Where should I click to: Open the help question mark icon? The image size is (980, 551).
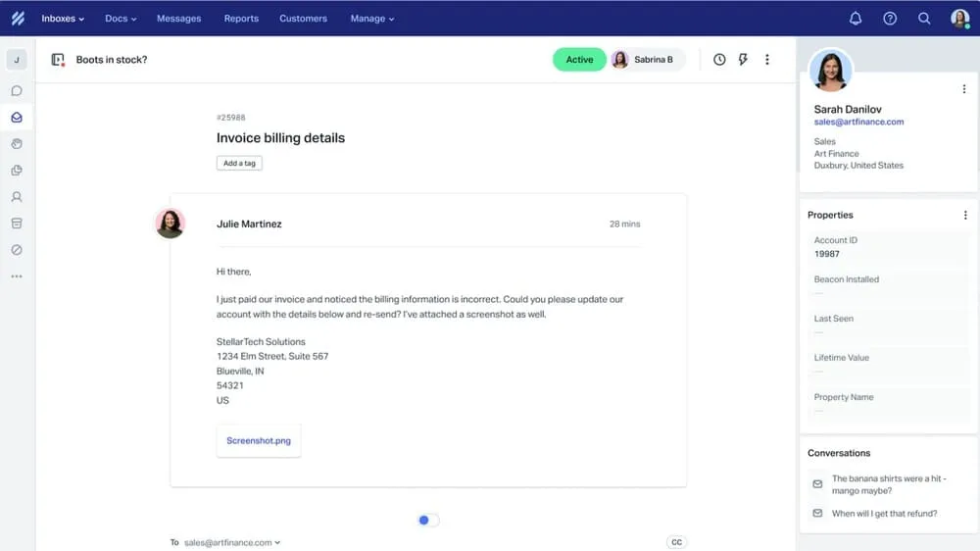(x=890, y=18)
